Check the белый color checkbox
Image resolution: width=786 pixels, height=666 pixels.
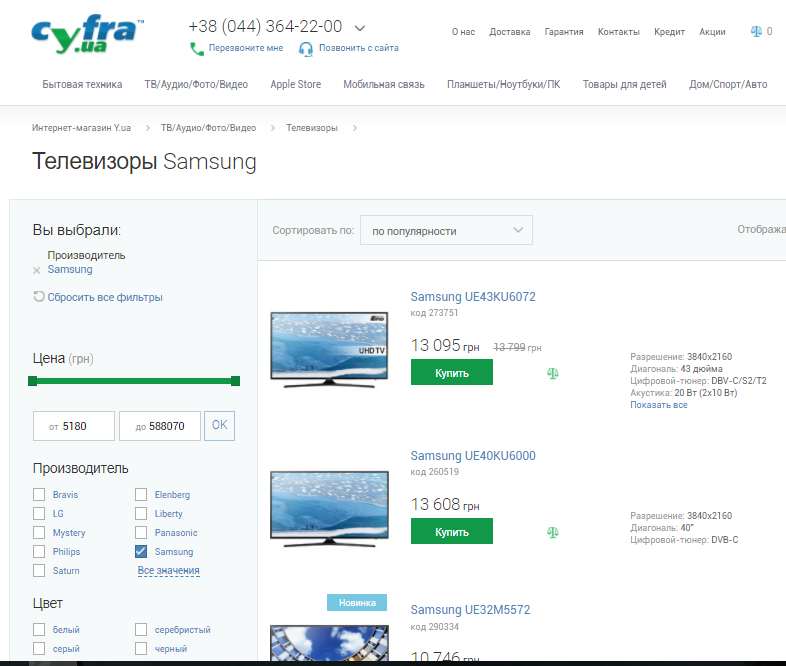(x=39, y=629)
